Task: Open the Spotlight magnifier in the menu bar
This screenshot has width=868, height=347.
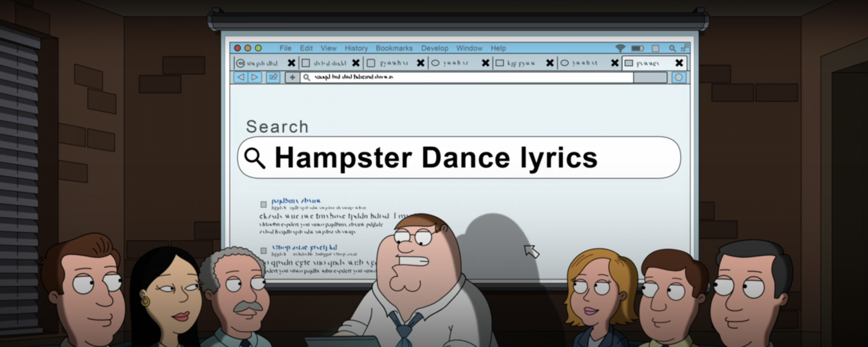Action: pos(672,48)
